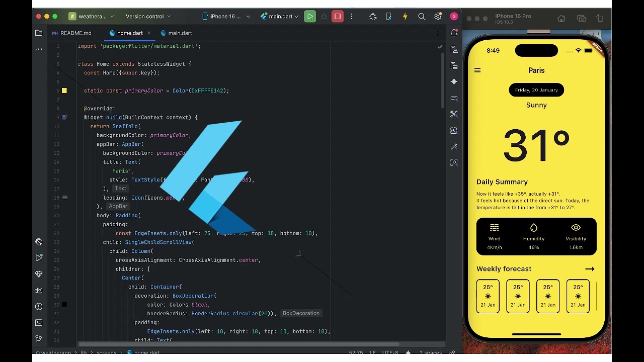Click the disabled Debug bug icon
644x362 pixels.
324,17
